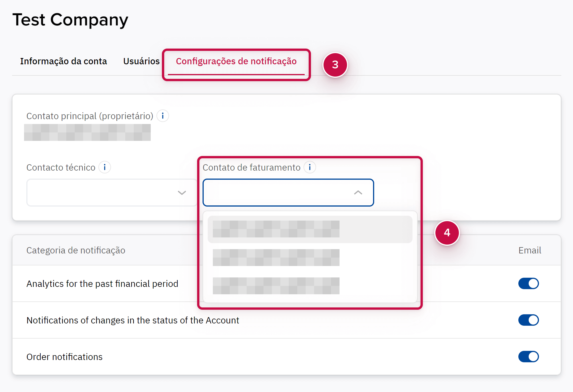
Task: Click inside the Contato de faturamento combo box
Action: 275,193
